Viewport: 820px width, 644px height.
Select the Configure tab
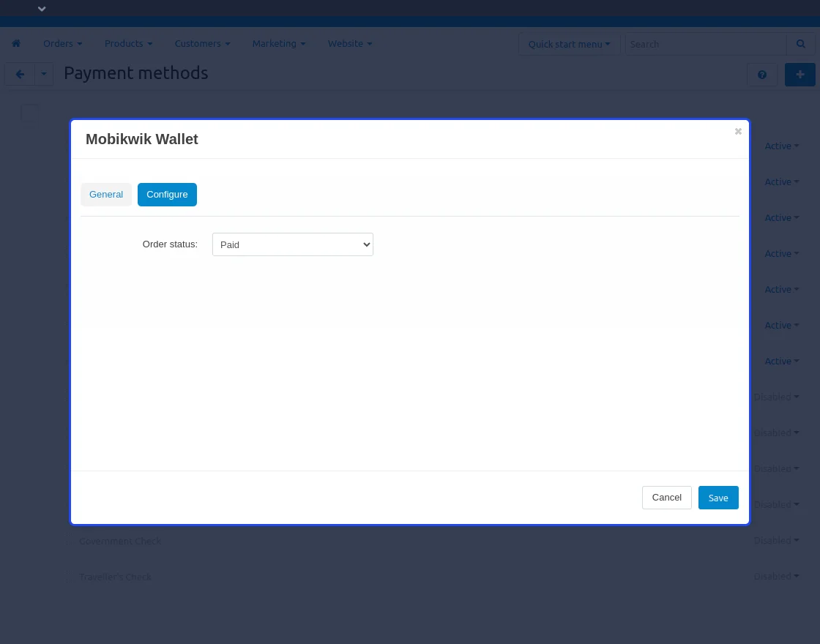click(x=168, y=195)
